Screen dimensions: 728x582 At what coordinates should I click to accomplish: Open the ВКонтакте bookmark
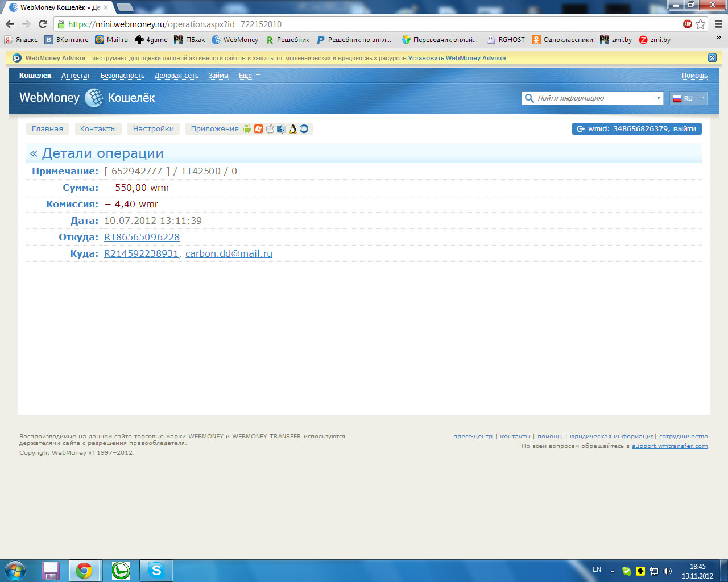[67, 40]
